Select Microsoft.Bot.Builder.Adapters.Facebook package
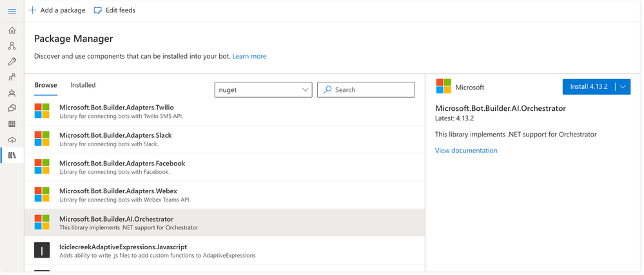Image resolution: width=644 pixels, height=275 pixels. 225,167
